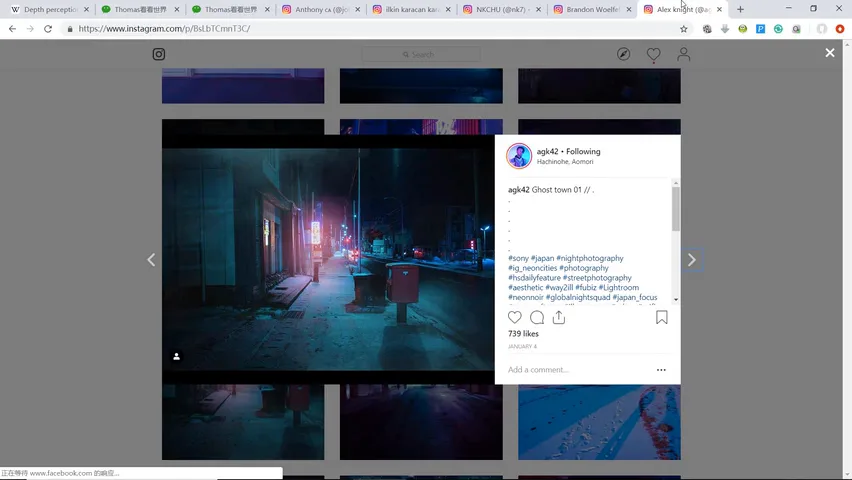Open the #fubiz hashtag

[586, 288]
